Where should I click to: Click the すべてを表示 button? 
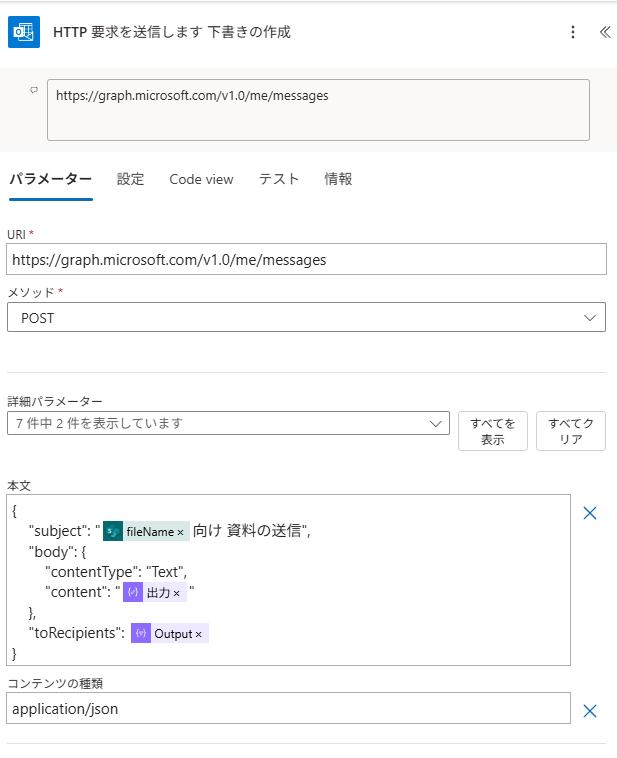pos(493,431)
